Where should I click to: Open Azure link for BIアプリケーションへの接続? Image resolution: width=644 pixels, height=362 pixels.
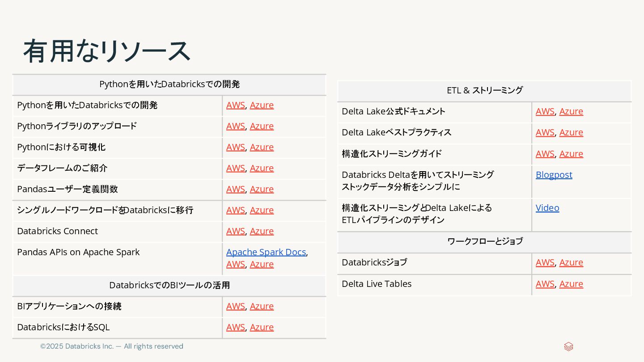262,306
